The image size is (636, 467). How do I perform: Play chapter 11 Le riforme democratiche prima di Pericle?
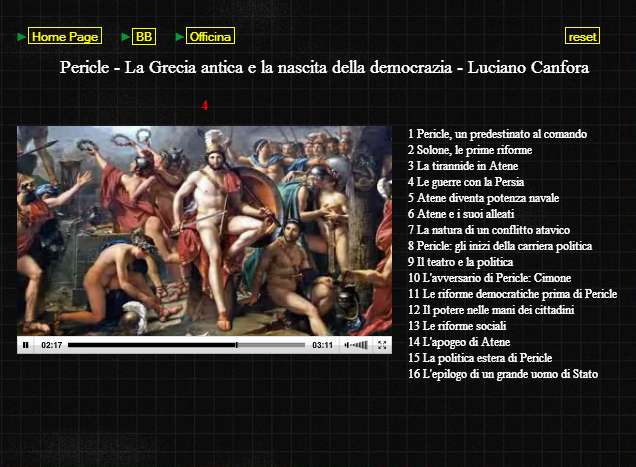513,294
